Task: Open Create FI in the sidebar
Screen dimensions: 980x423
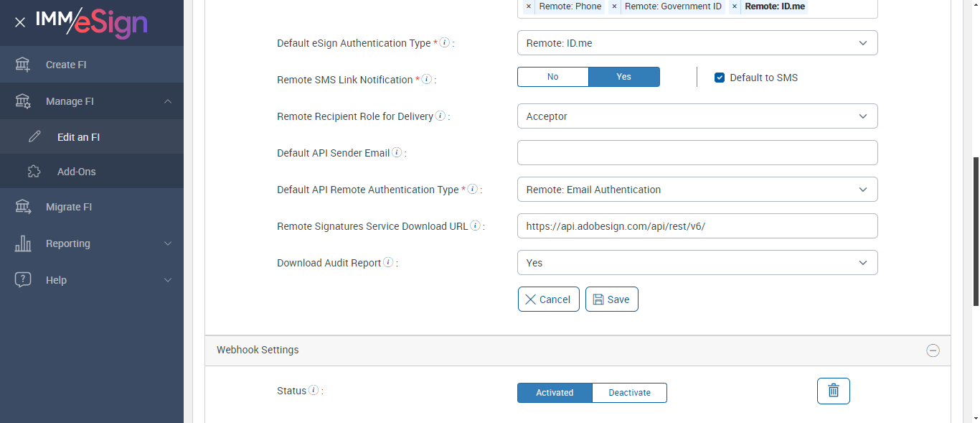Action: pos(66,65)
